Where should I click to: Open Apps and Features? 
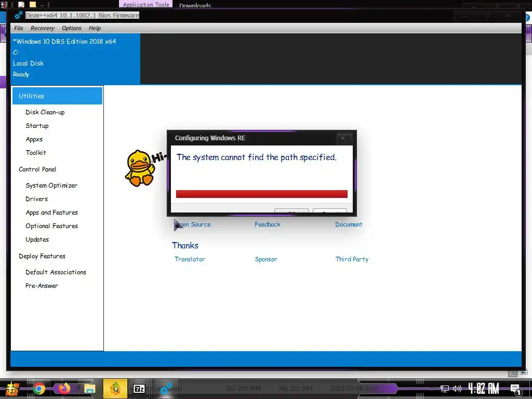click(x=52, y=212)
